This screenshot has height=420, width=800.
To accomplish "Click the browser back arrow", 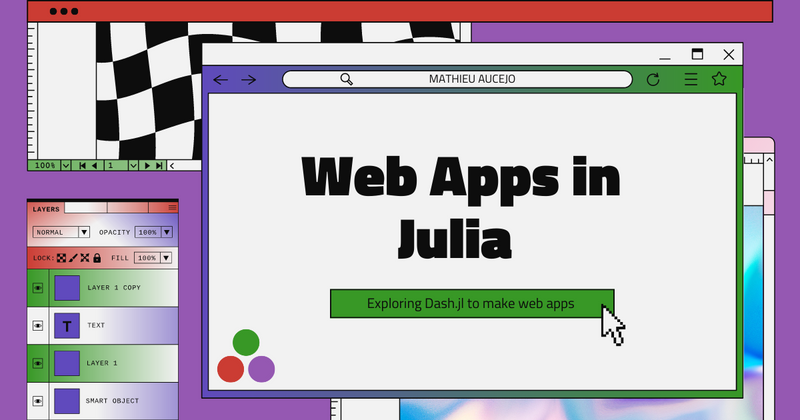I will (221, 79).
